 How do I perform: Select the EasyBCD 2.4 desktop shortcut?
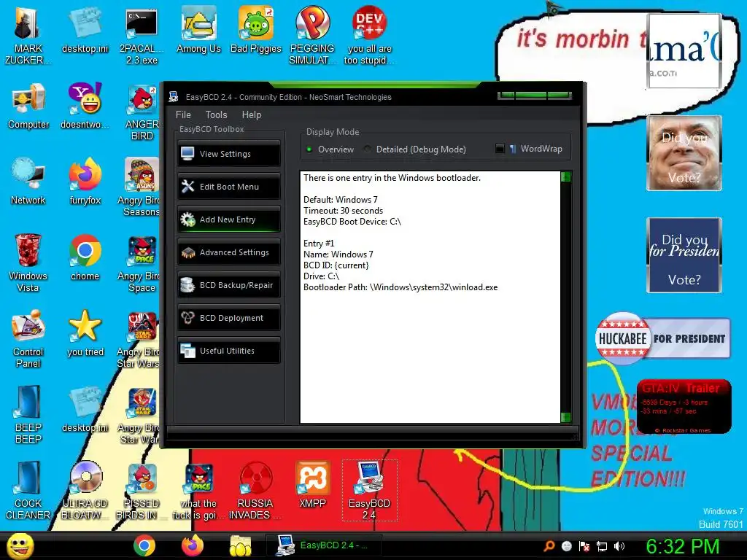pyautogui.click(x=369, y=490)
